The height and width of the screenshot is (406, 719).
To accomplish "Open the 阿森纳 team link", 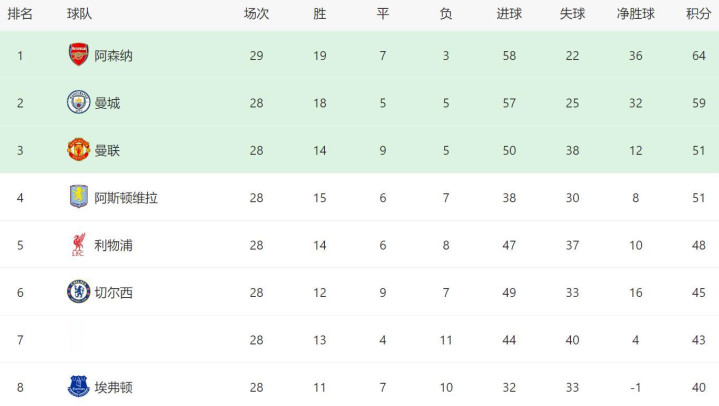I will point(113,56).
